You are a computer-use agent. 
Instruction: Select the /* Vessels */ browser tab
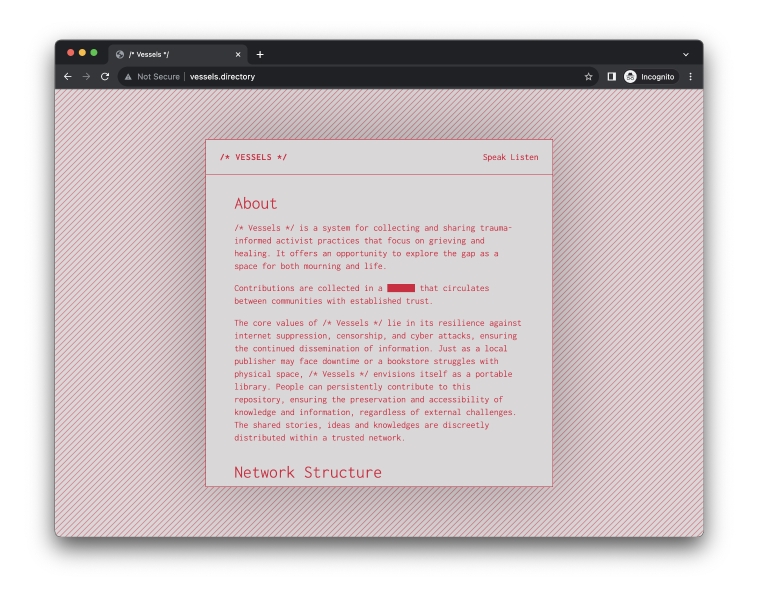(178, 54)
